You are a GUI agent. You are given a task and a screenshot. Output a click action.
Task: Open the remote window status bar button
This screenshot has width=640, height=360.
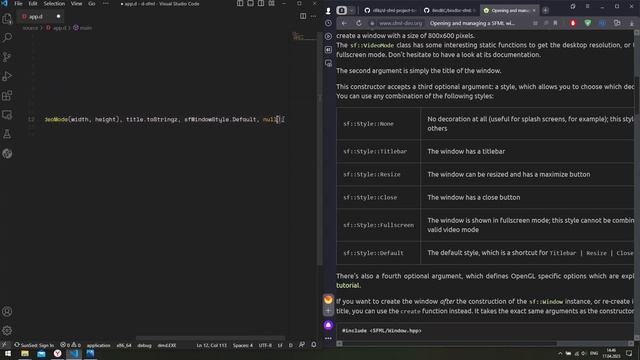[x=4, y=345]
